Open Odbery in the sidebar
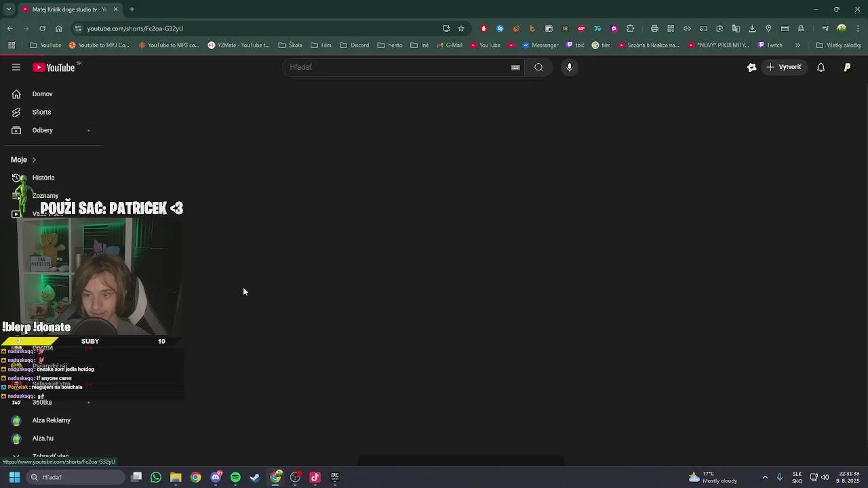 click(42, 130)
